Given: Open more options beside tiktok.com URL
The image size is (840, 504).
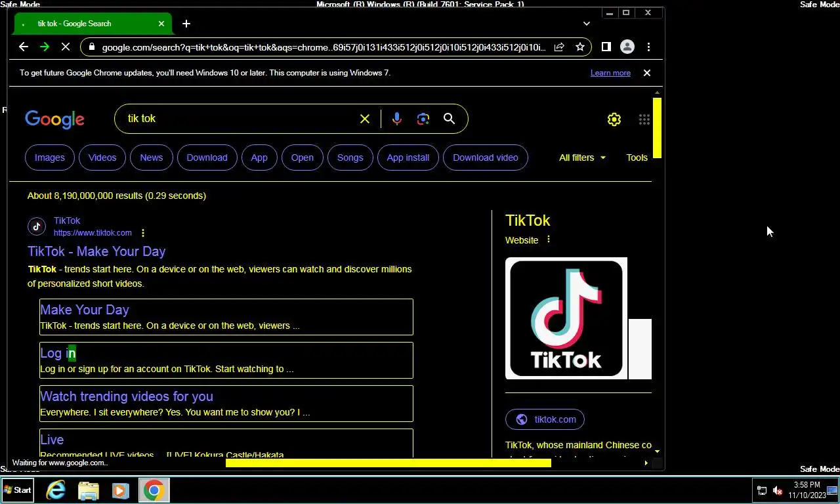Looking at the screenshot, I should [143, 233].
